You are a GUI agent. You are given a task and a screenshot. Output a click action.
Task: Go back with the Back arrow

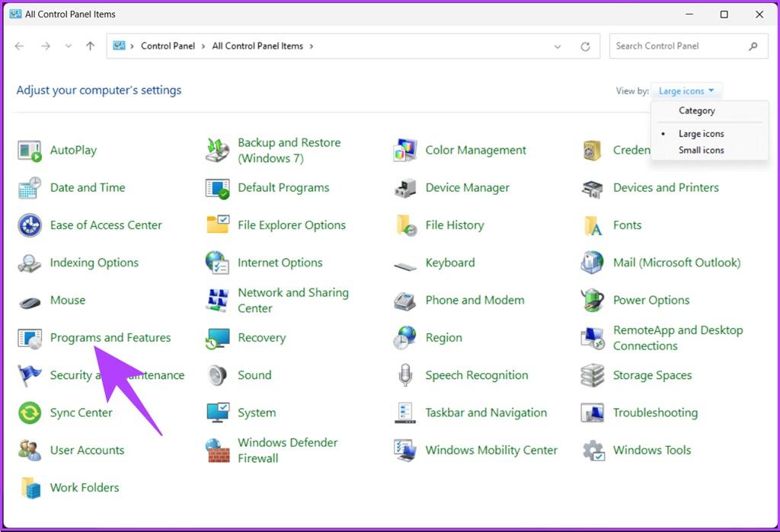click(x=19, y=46)
